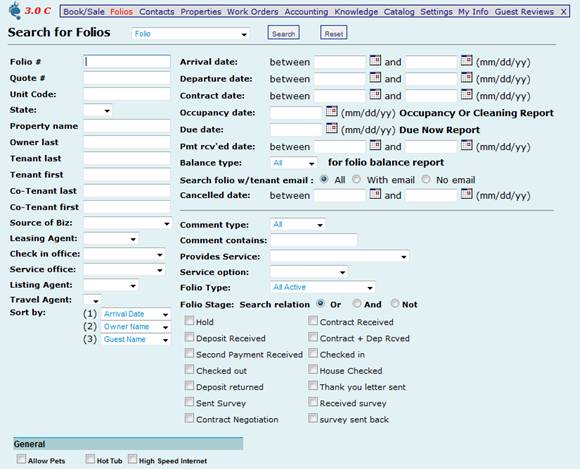The image size is (580, 469).
Task: Open Guest Reviews menu
Action: tap(524, 12)
